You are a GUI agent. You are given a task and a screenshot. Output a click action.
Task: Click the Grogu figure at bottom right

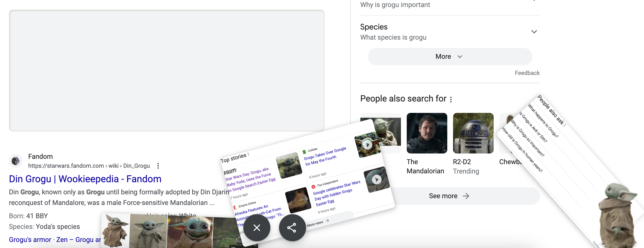click(618, 215)
